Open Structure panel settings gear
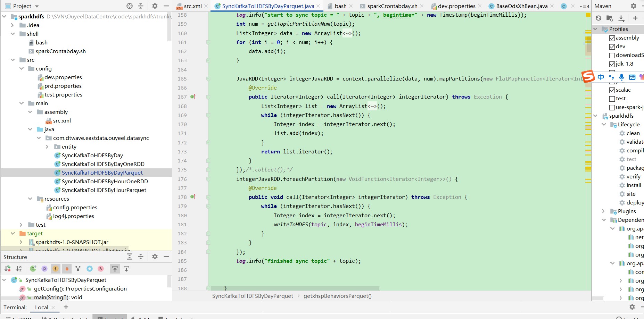This screenshot has width=644, height=319. [155, 257]
